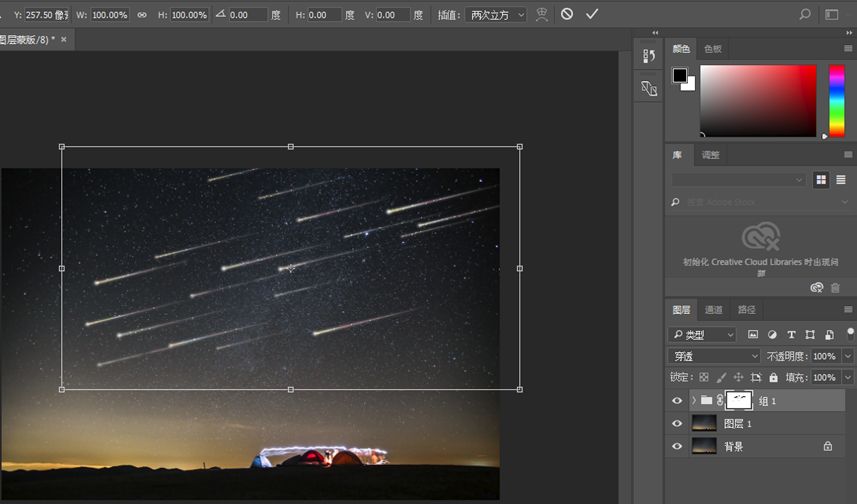Filter layers by shape layers icon
This screenshot has width=857, height=504.
point(810,335)
